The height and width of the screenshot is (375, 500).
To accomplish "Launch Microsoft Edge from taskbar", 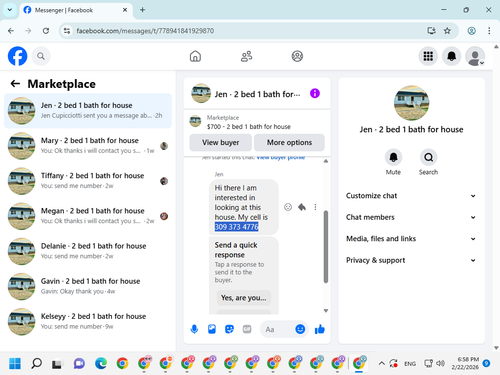I will [x=101, y=363].
